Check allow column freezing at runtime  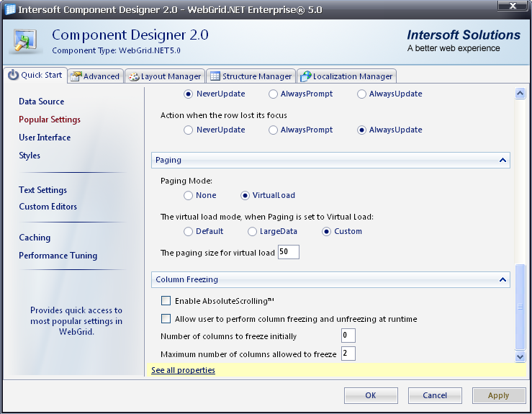166,319
